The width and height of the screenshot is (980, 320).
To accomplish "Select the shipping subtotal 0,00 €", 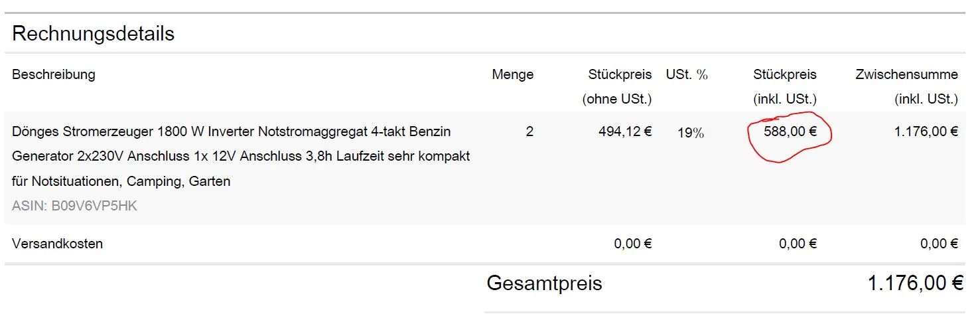I will 939,244.
